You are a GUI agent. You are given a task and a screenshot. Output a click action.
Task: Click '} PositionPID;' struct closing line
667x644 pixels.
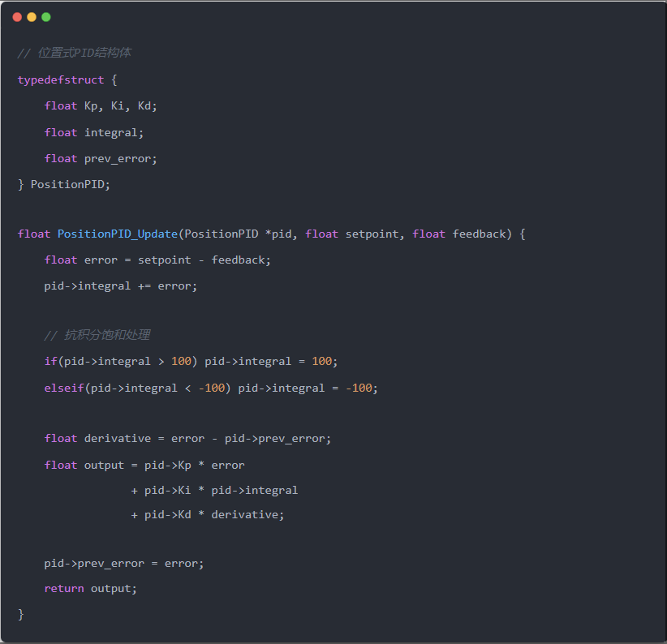pyautogui.click(x=64, y=184)
